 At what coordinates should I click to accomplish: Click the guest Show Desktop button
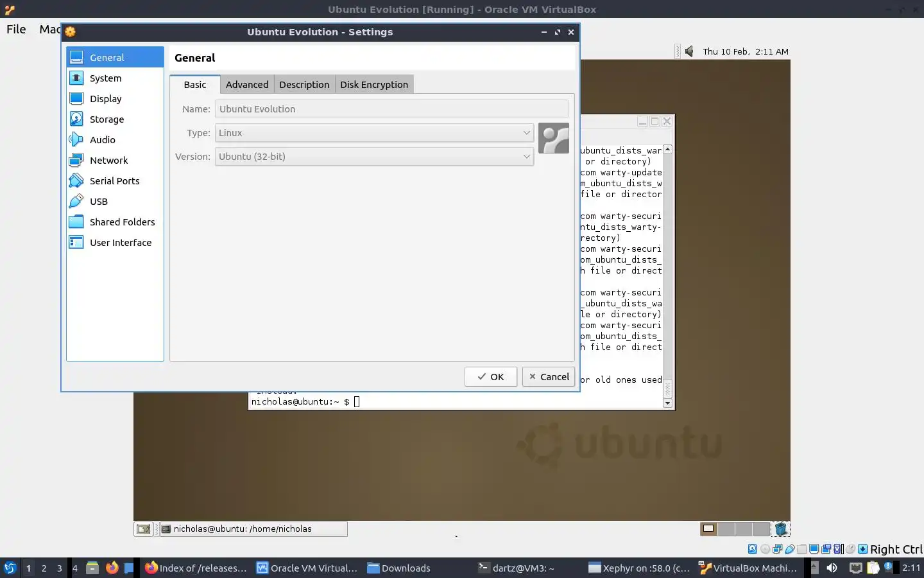143,529
